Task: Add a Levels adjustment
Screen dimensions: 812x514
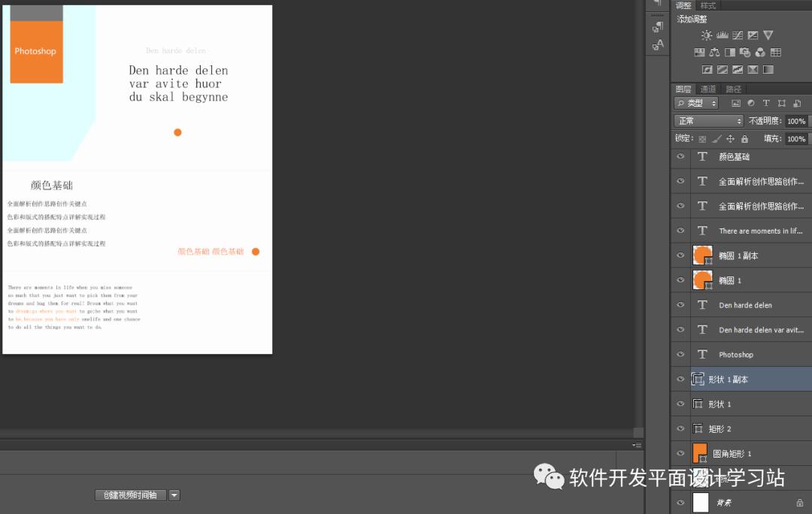Action: pos(722,35)
